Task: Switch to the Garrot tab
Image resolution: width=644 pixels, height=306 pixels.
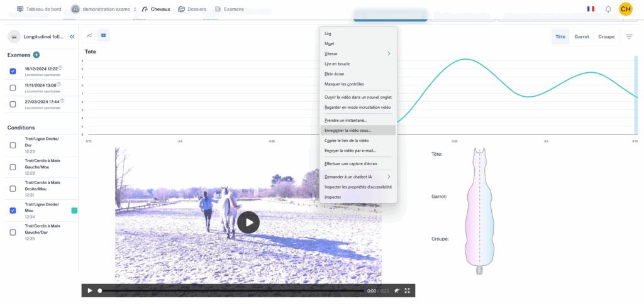Action: point(582,37)
